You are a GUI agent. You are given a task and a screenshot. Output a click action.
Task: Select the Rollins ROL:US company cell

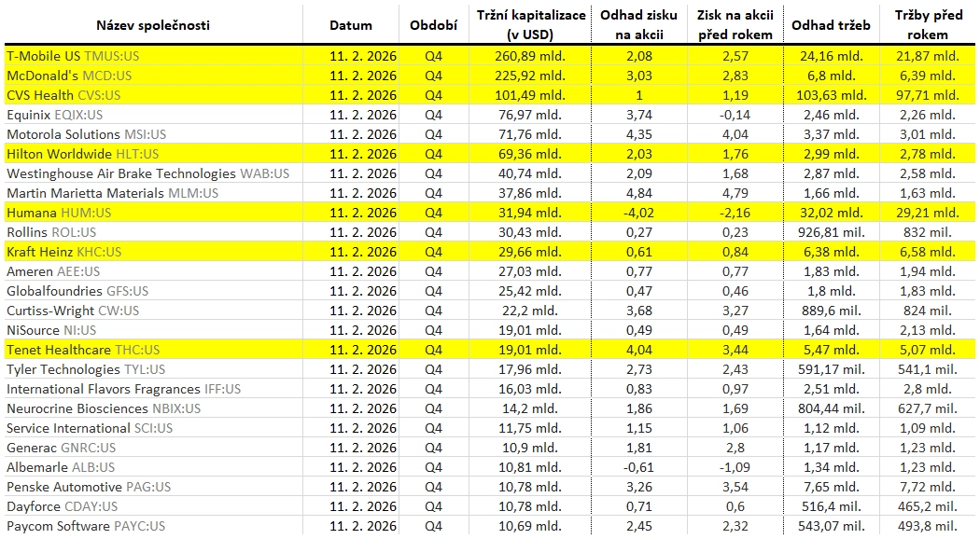pyautogui.click(x=51, y=232)
